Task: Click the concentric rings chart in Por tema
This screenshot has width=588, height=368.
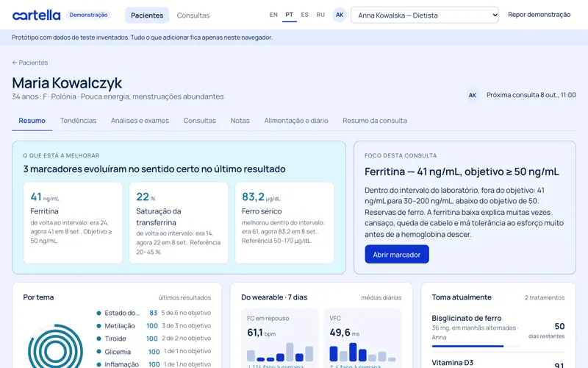Action: [56, 347]
